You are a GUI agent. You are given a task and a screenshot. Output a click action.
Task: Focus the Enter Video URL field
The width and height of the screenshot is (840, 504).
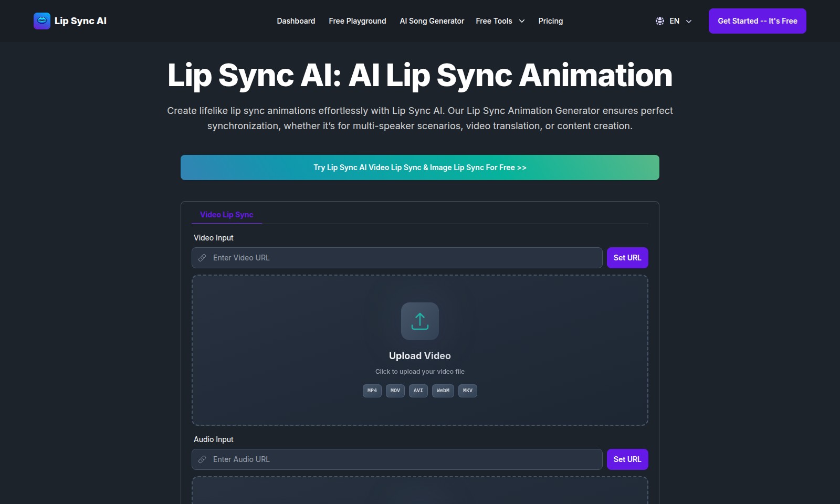point(397,258)
